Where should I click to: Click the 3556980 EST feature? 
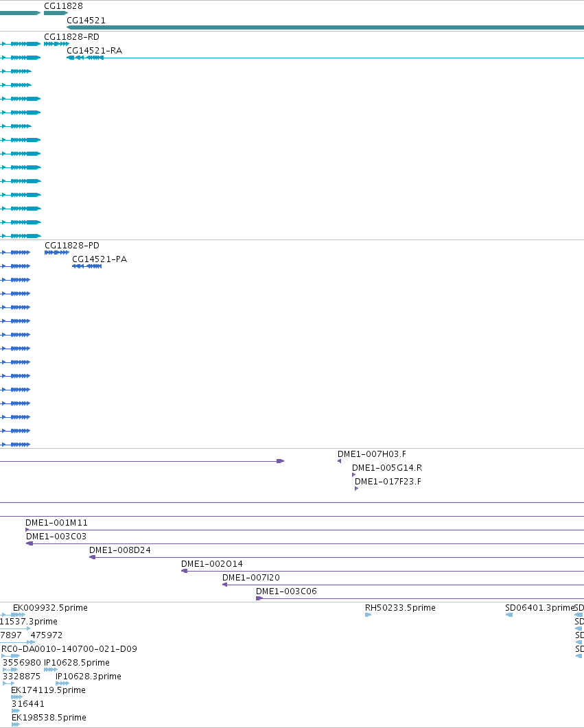coord(10,670)
